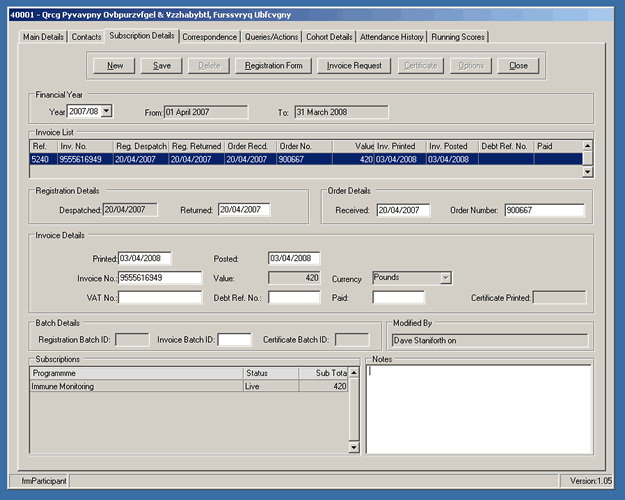Click subscriptions list scroll up arrow

354,373
